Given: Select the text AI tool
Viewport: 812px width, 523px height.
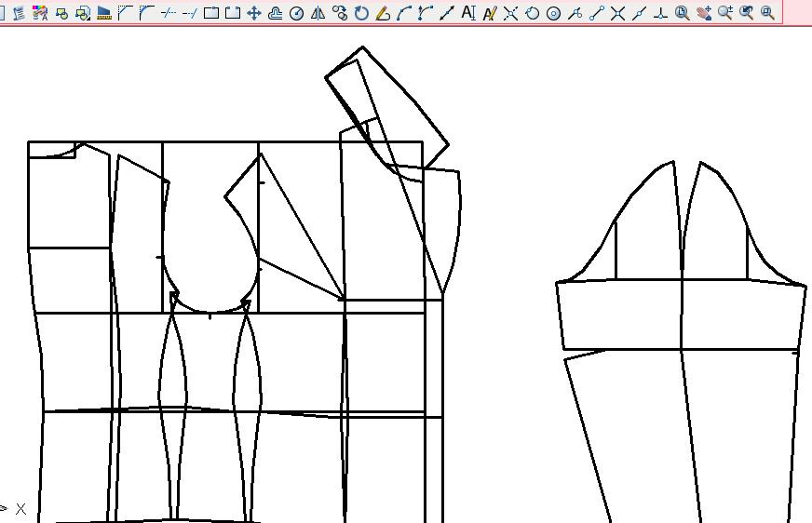Looking at the screenshot, I should tap(468, 13).
